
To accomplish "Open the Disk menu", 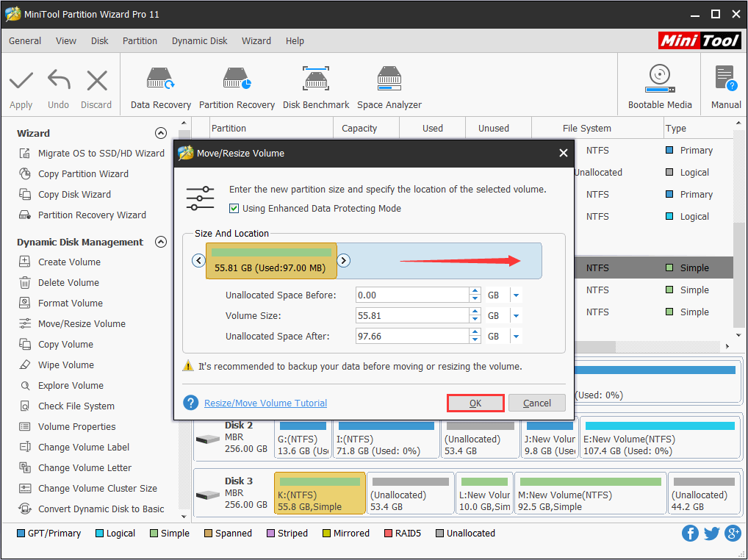I will [x=100, y=41].
